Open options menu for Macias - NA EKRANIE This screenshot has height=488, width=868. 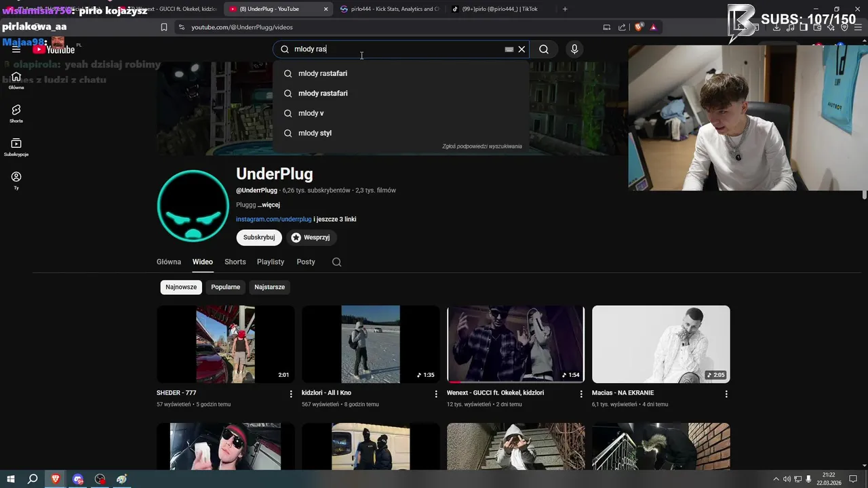pos(726,394)
